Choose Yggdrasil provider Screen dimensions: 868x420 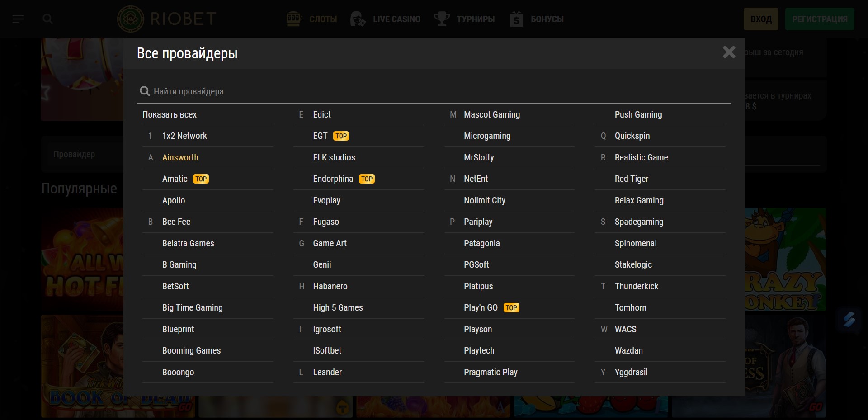coord(631,372)
